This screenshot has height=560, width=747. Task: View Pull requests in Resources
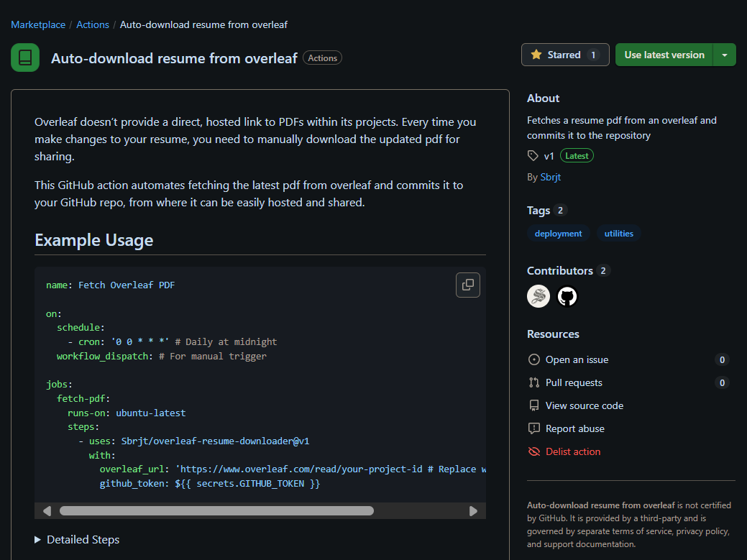(x=574, y=382)
